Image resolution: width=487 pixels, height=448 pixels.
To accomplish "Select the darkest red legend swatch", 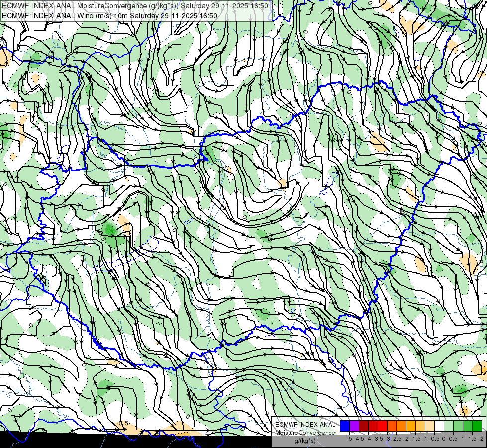I will [x=364, y=426].
